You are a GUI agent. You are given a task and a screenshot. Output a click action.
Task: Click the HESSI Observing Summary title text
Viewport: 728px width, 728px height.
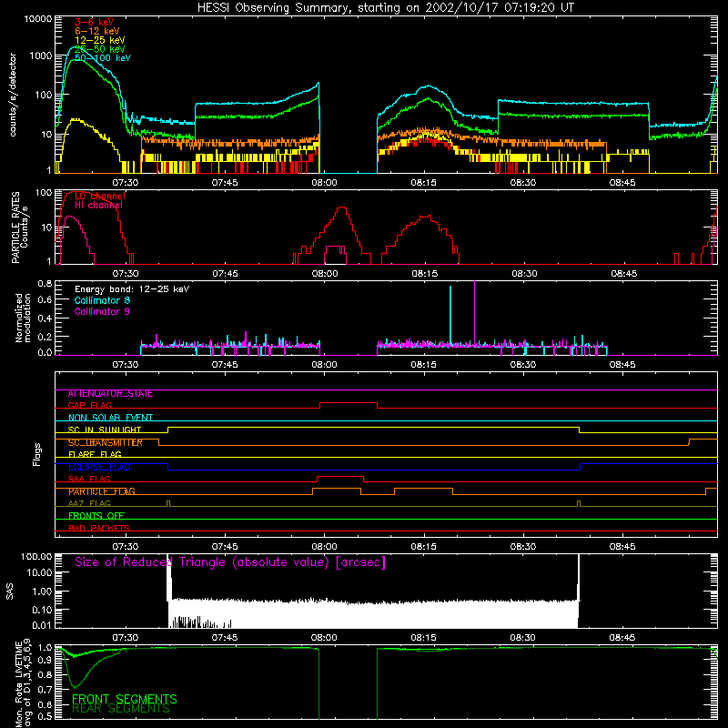[386, 8]
